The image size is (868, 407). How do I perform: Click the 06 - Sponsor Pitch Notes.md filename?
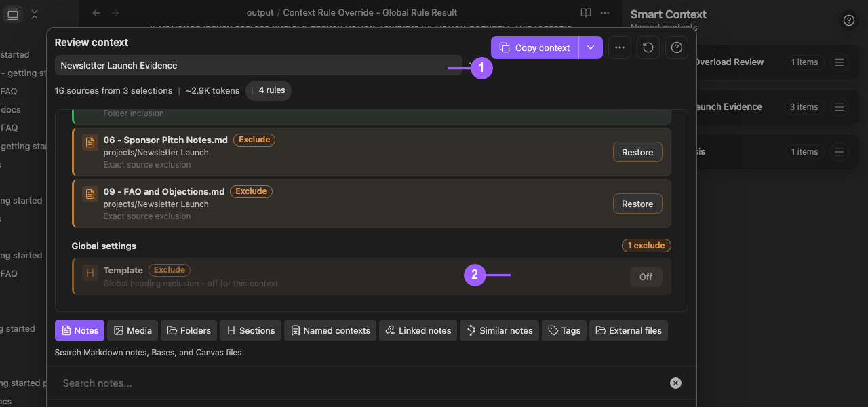(165, 140)
